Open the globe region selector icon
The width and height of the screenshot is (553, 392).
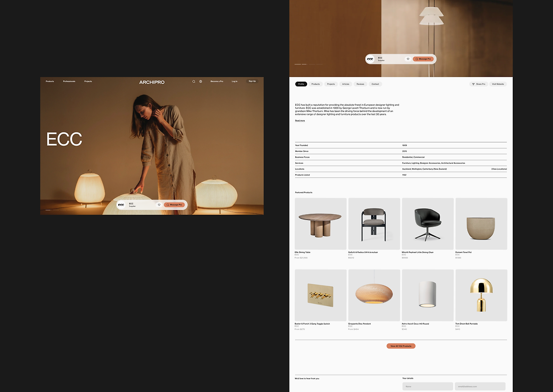pos(201,82)
